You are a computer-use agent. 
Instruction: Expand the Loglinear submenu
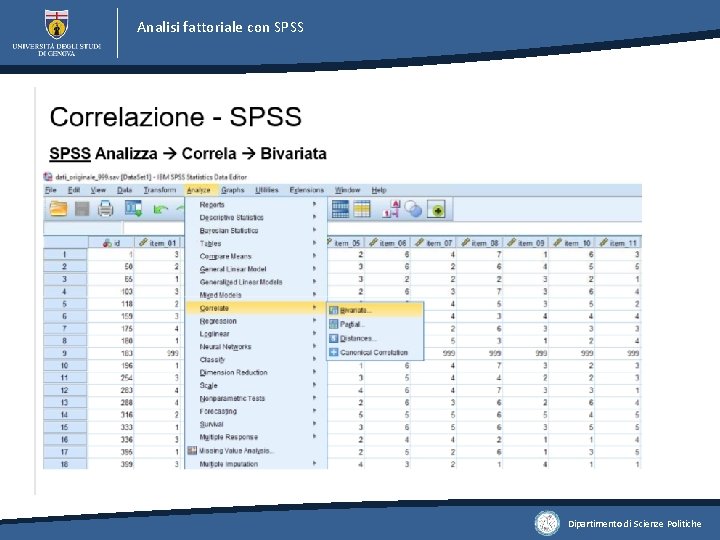click(x=256, y=334)
